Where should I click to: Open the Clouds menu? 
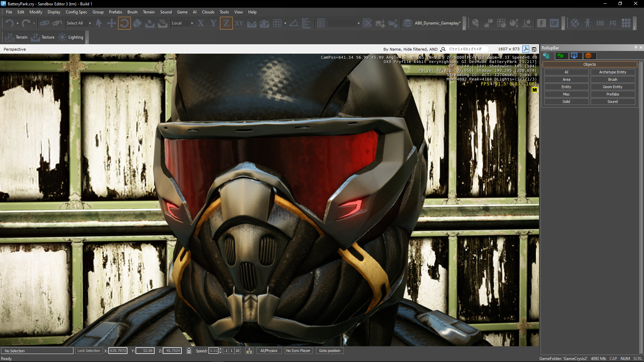pyautogui.click(x=208, y=12)
